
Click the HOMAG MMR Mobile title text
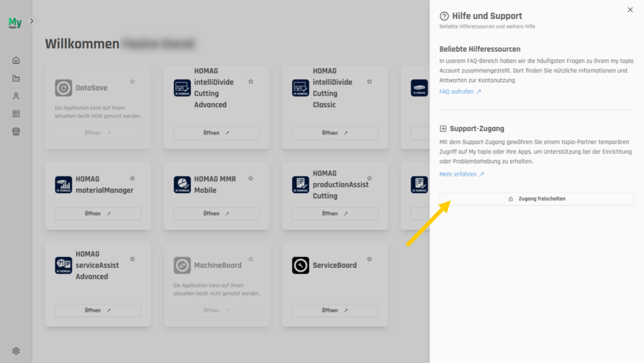point(215,184)
